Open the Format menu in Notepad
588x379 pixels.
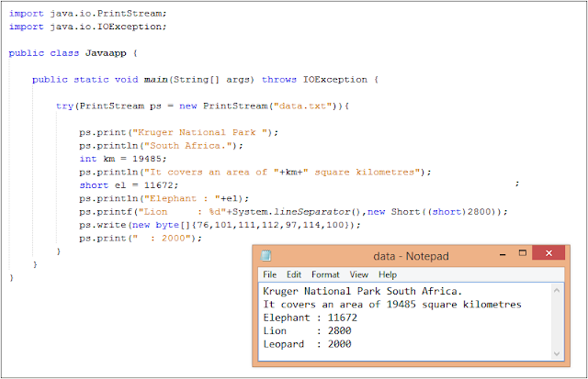pyautogui.click(x=325, y=274)
